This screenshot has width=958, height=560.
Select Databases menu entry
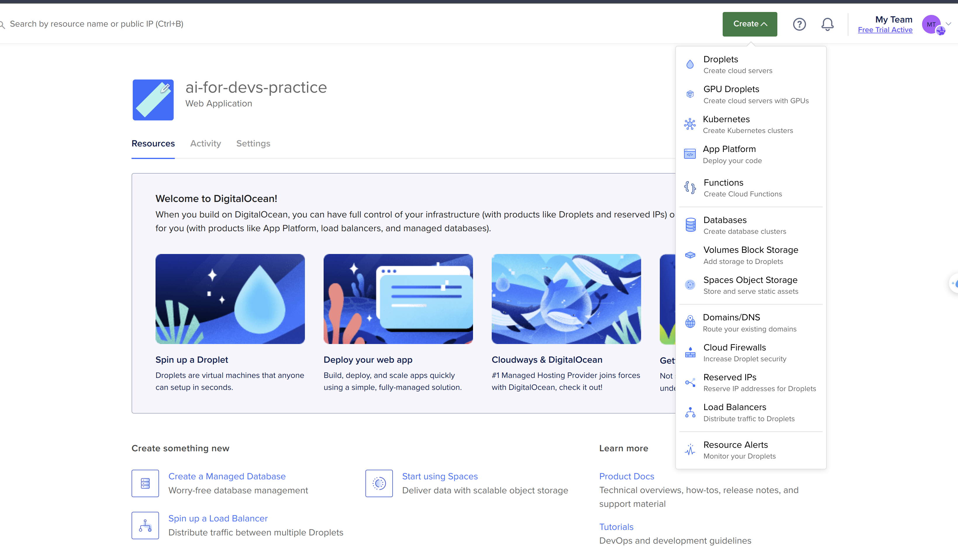(750, 225)
